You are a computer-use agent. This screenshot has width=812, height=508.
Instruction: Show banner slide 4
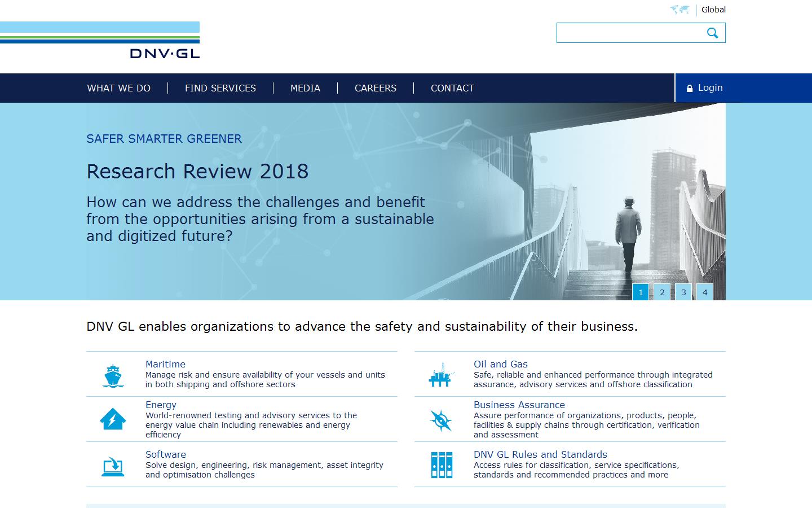click(705, 292)
